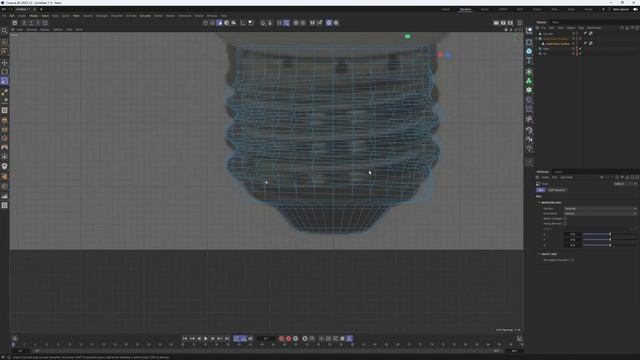640x360 pixels.
Task: Click the Object Manager filter icon
Action: pyautogui.click(x=632, y=28)
